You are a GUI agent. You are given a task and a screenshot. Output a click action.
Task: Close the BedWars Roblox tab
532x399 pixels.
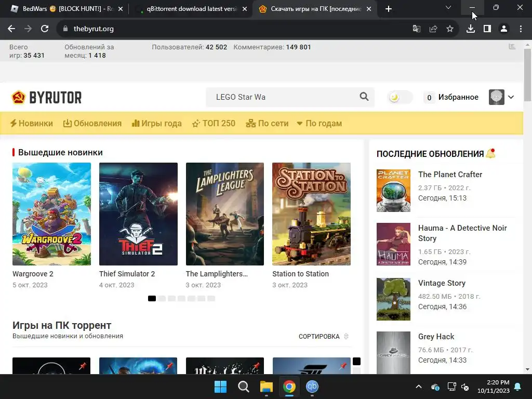point(121,9)
